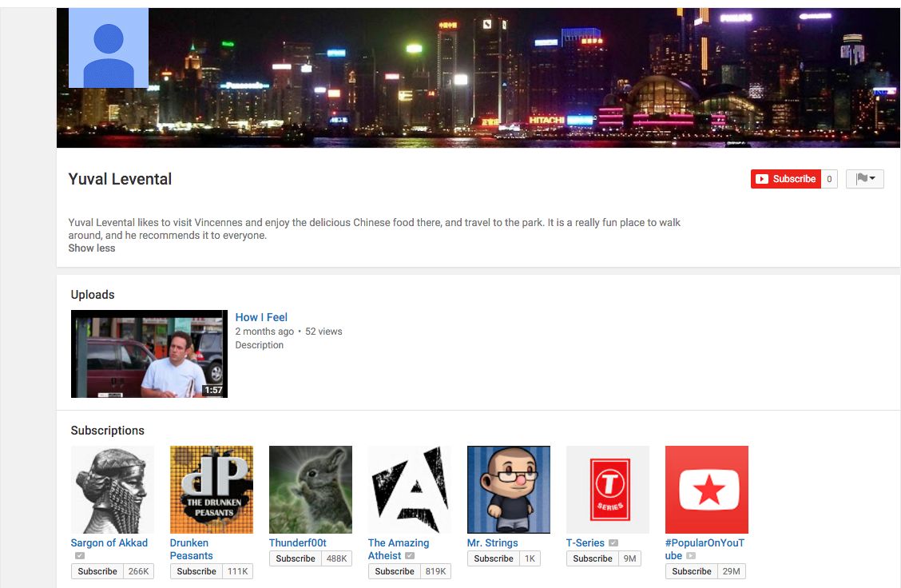
Task: Click the 1K subscriber count
Action: tap(530, 558)
